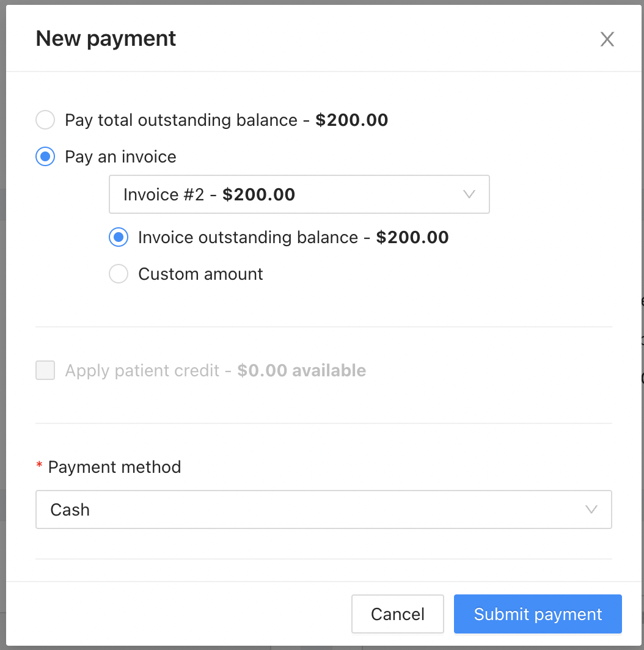Click the Cancel button

click(397, 614)
